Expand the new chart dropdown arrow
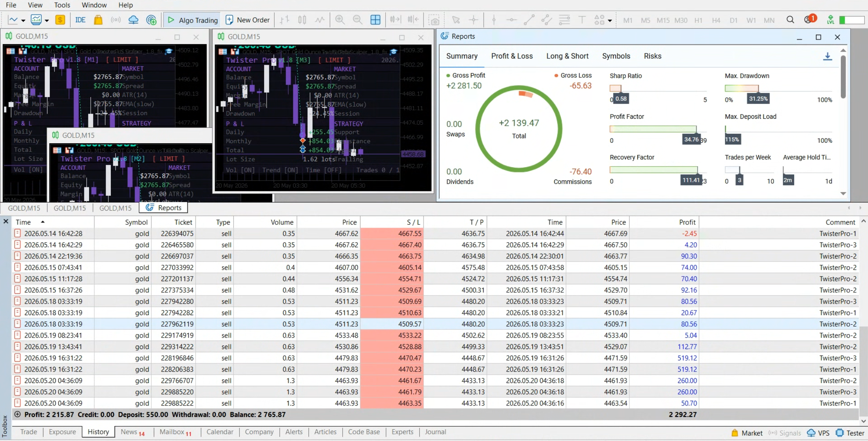This screenshot has height=441, width=868. pyautogui.click(x=23, y=20)
